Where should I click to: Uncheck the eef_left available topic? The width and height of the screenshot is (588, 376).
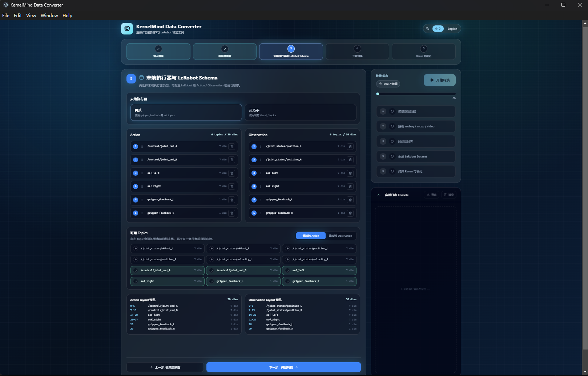pyautogui.click(x=319, y=270)
